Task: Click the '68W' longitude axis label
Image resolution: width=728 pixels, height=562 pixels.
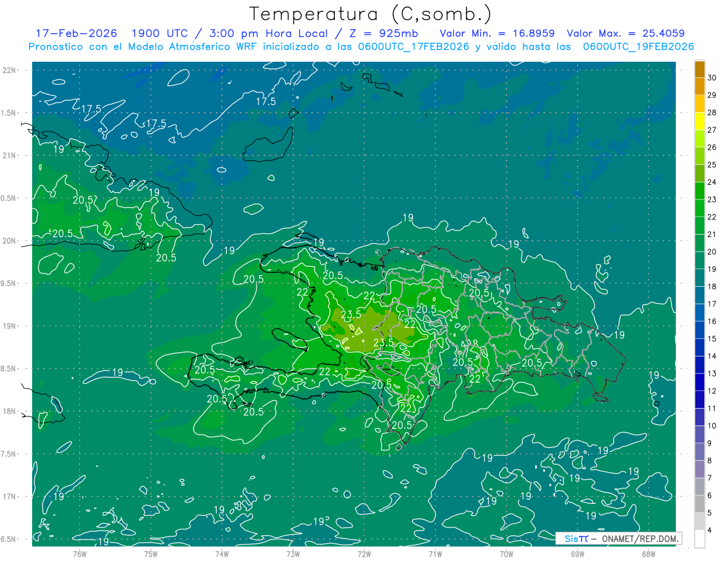Action: click(x=649, y=554)
